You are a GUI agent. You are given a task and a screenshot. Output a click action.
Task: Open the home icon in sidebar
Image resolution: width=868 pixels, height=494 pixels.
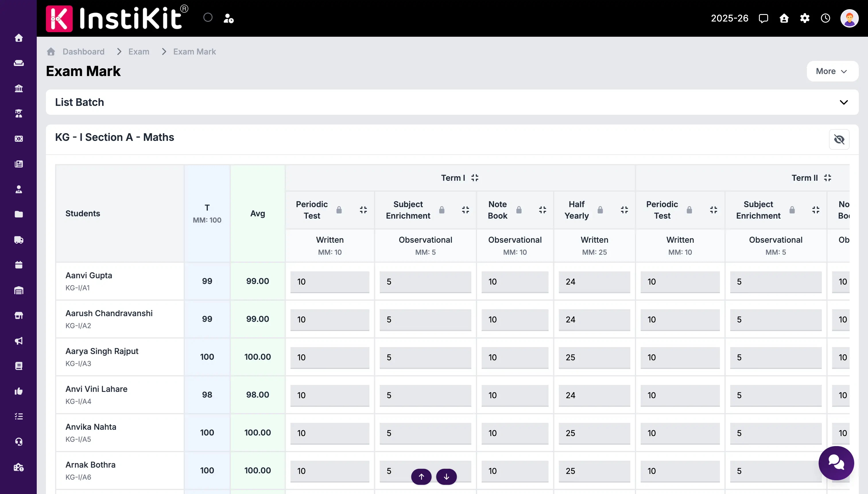pyautogui.click(x=19, y=38)
